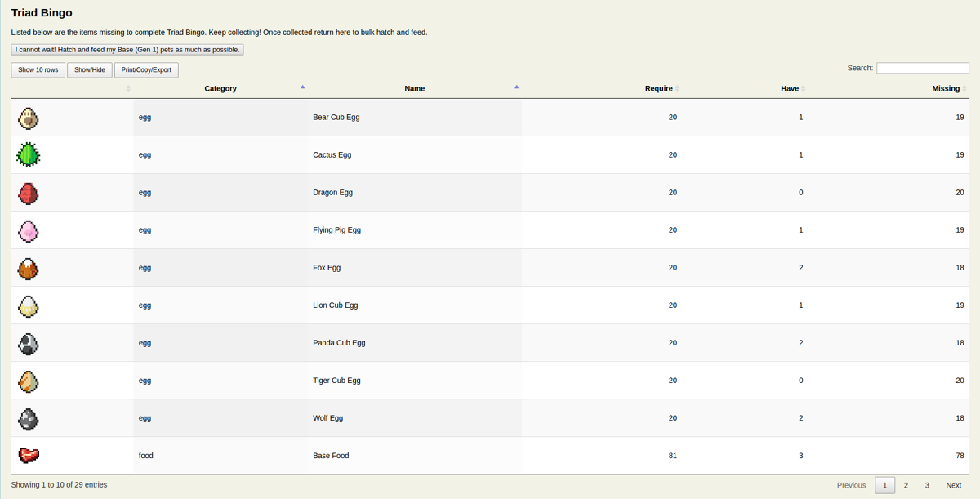980x499 pixels.
Task: Select the Cactus Egg thumbnail icon
Action: pos(28,154)
